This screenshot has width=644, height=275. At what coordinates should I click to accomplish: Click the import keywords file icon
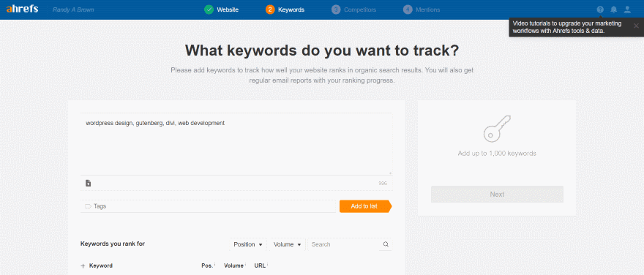[x=88, y=183]
